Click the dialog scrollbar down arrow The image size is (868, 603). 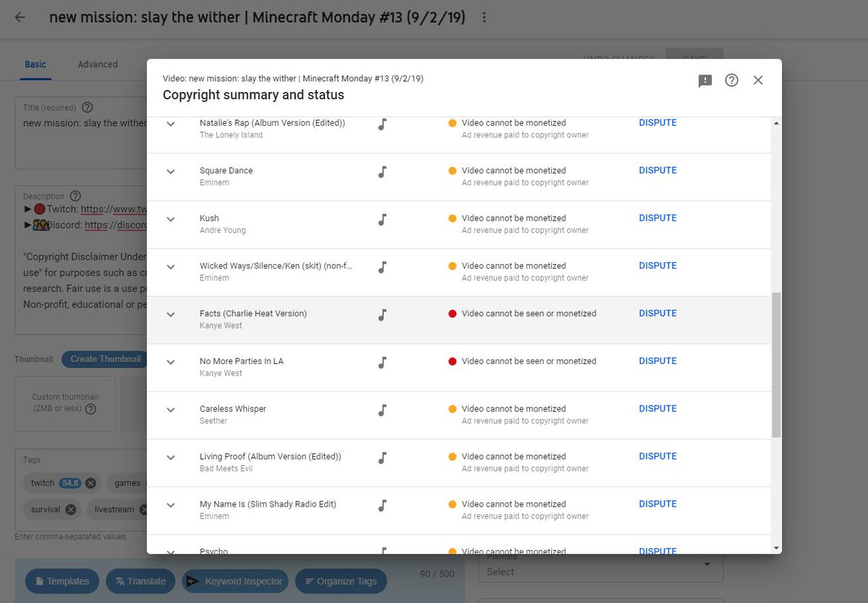pyautogui.click(x=777, y=548)
